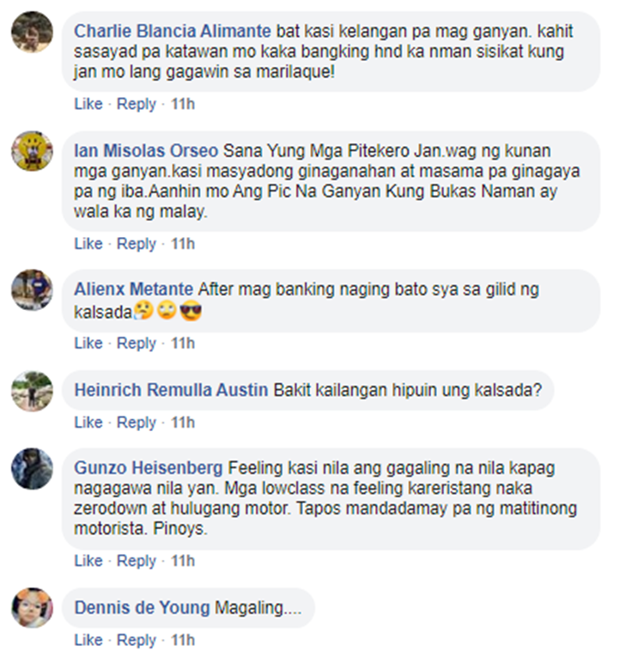Open Charlie Blancia Alimante's profile picture

[x=32, y=32]
